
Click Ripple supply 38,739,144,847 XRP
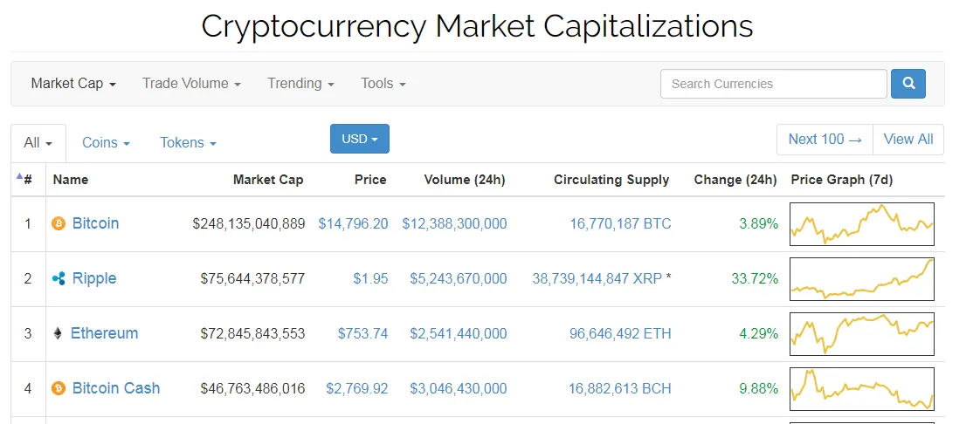(597, 278)
